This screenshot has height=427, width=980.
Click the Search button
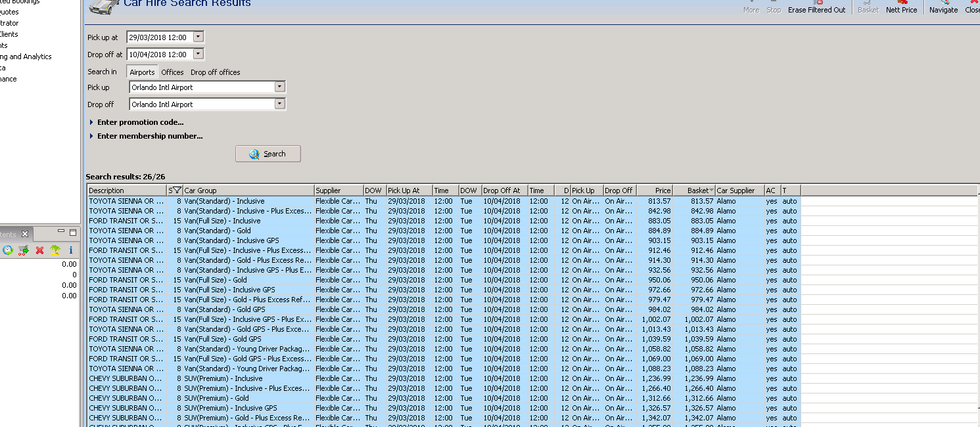pyautogui.click(x=268, y=154)
